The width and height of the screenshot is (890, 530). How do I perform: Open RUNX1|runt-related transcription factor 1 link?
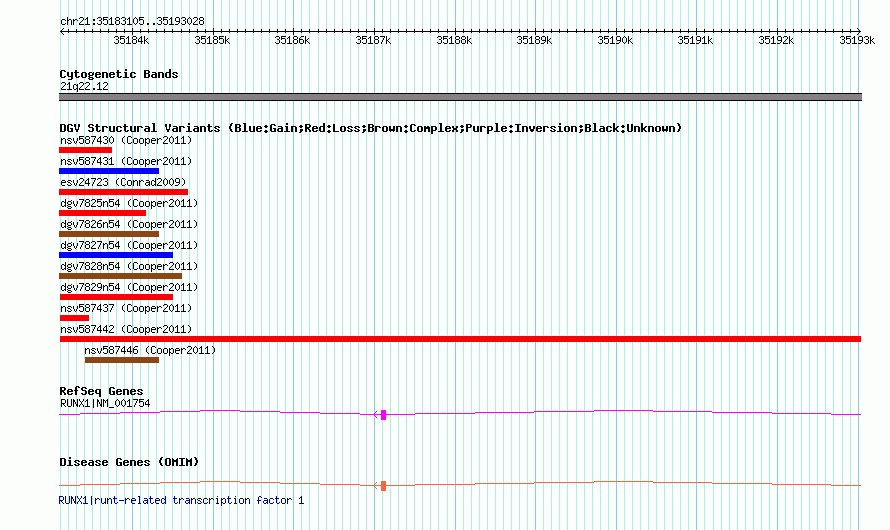tap(181, 500)
